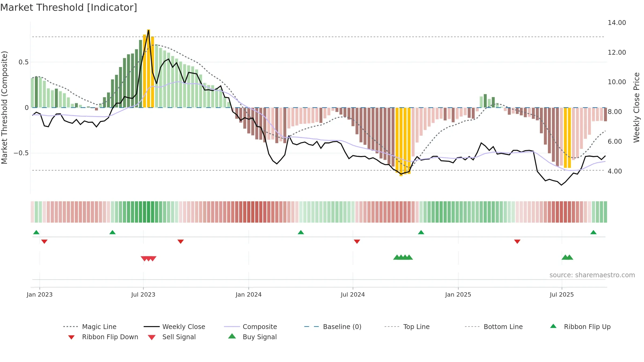This screenshot has height=362, width=644.
Task: Click the Jan 2024 x-axis label
Action: 249,294
